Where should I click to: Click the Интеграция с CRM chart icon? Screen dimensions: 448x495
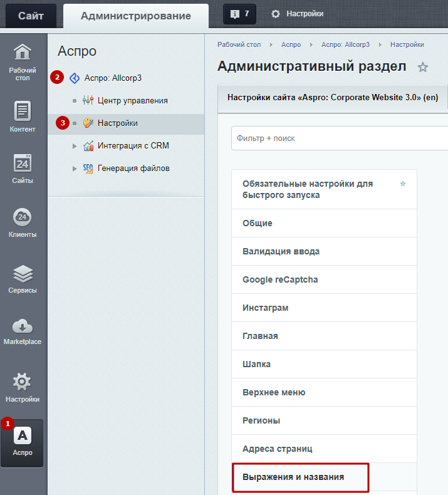pyautogui.click(x=88, y=146)
